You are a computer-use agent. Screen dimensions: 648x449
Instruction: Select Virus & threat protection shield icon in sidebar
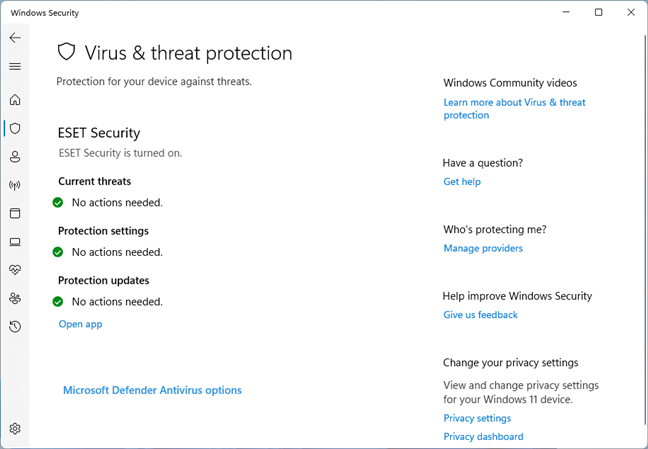coord(15,129)
